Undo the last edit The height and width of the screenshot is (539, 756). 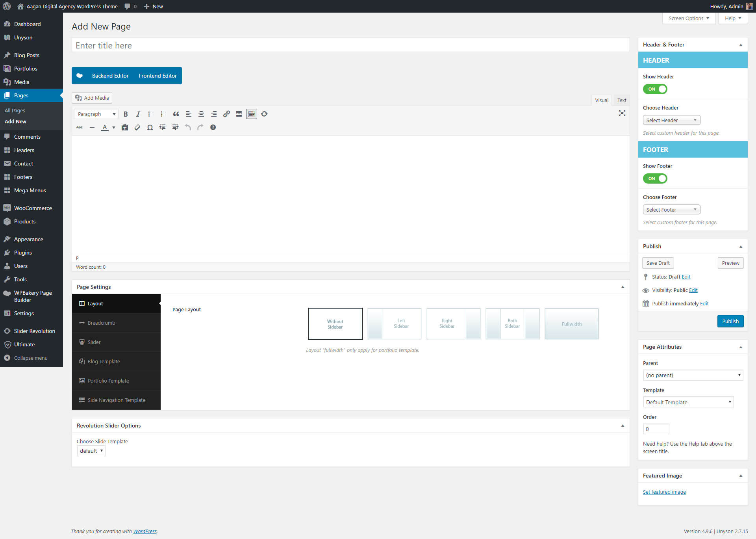coord(188,127)
